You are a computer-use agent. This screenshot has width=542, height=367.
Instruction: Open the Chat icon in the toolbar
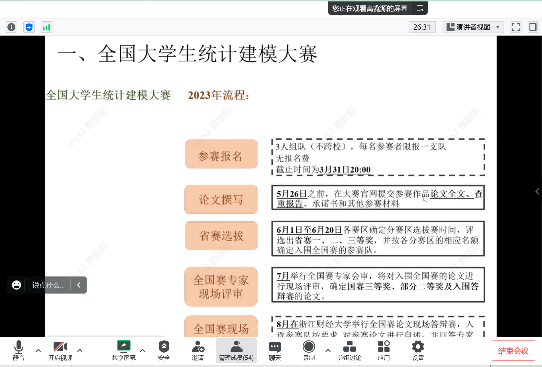click(275, 350)
